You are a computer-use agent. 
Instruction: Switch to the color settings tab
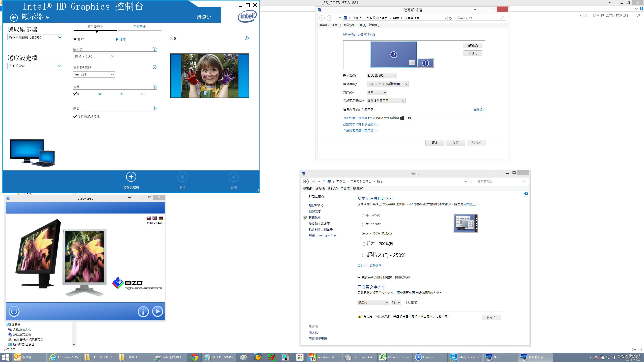tap(140, 27)
